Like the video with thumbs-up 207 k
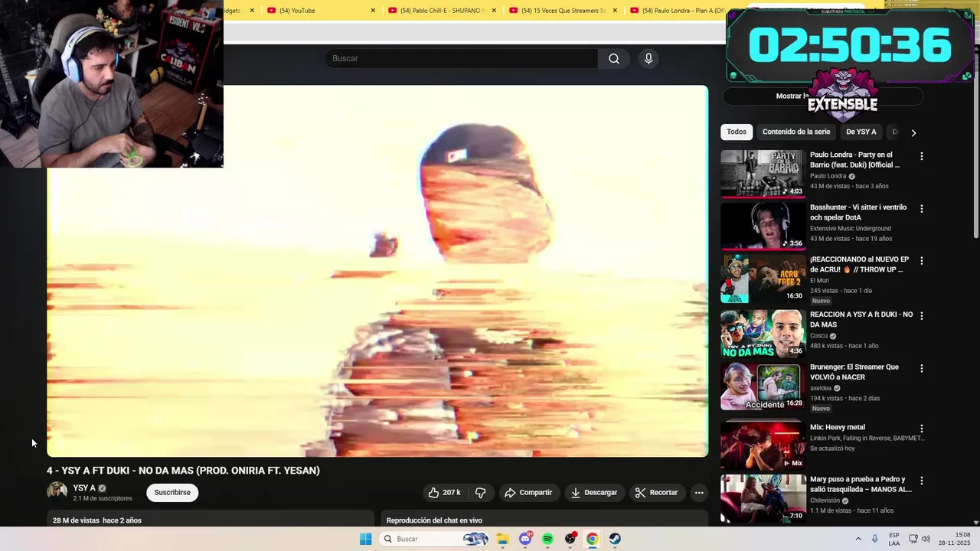980x551 pixels. pyautogui.click(x=444, y=493)
